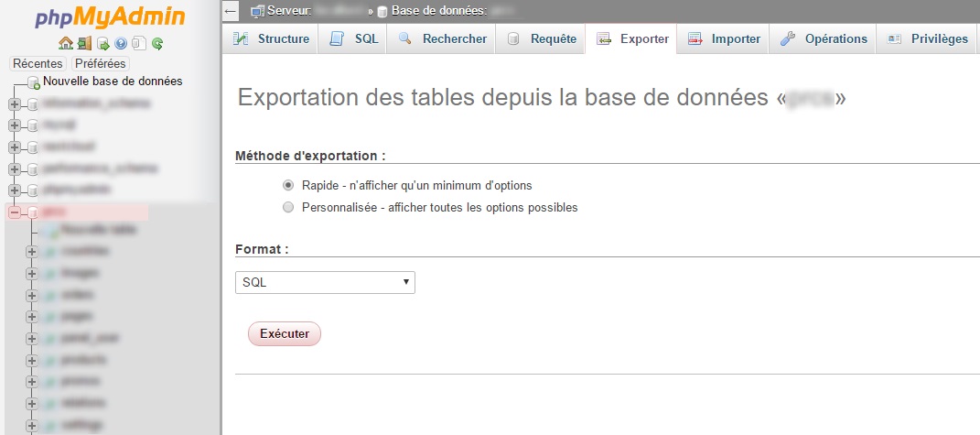The height and width of the screenshot is (435, 980).
Task: Expand the performance_schema database node
Action: (x=14, y=169)
